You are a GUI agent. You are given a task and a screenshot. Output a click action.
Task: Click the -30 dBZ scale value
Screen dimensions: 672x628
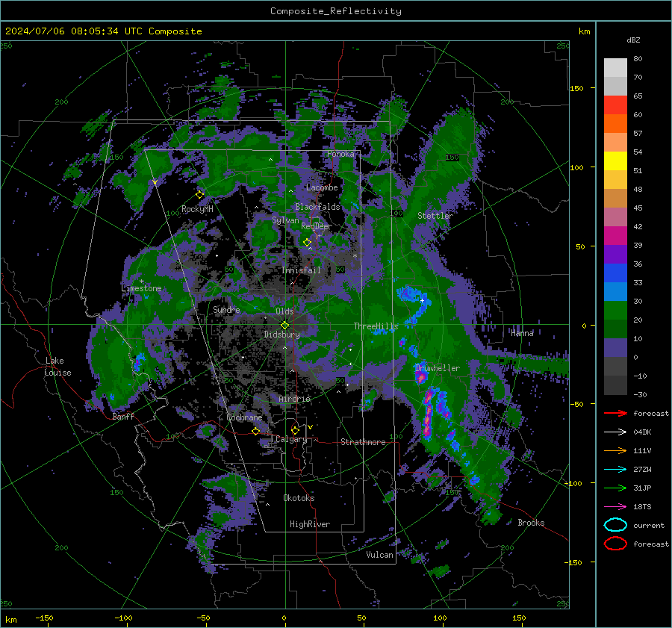[640, 394]
